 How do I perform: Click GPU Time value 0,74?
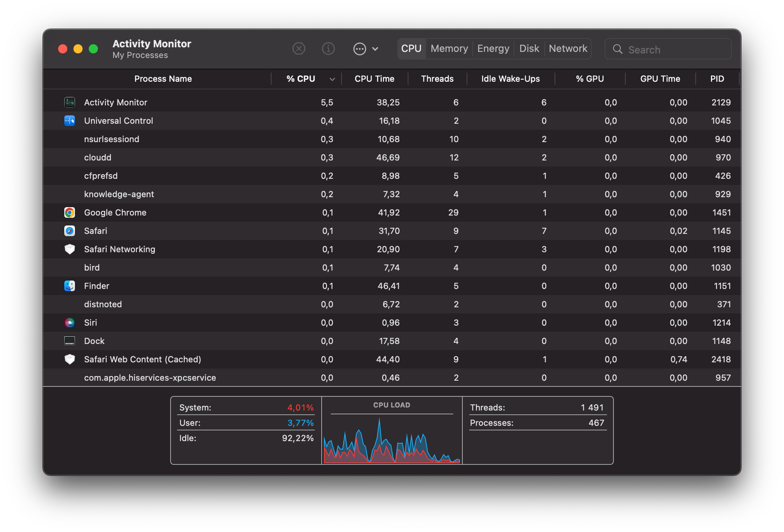679,360
